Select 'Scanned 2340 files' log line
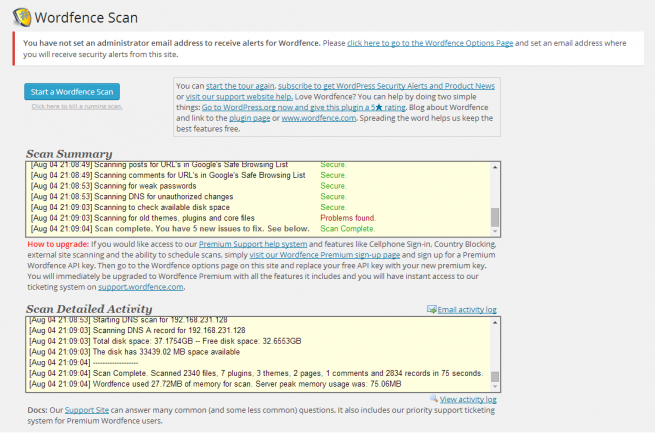This screenshot has height=433, width=655. coord(256,373)
